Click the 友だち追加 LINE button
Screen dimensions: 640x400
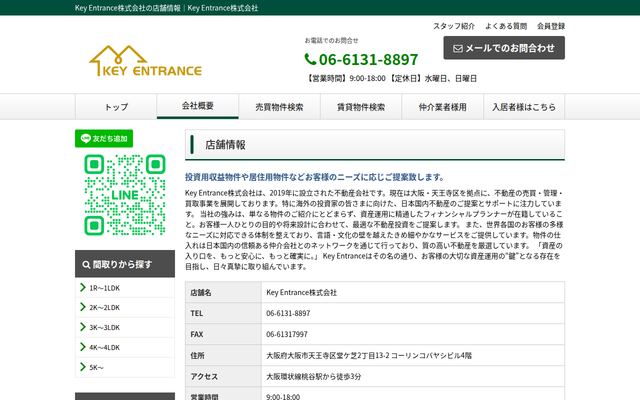pos(104,138)
